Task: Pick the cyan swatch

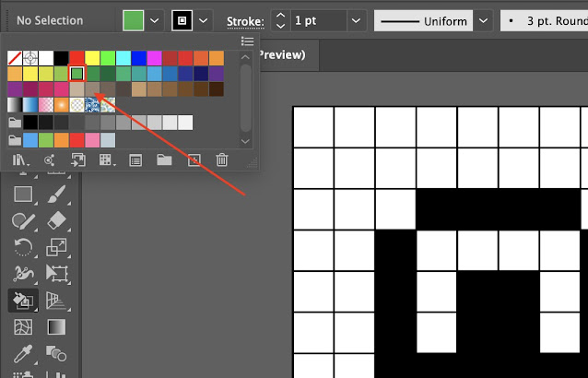Action: pos(123,58)
